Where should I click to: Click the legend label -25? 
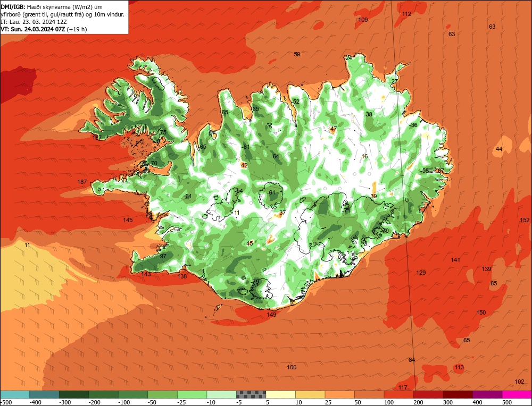pyautogui.click(x=182, y=402)
